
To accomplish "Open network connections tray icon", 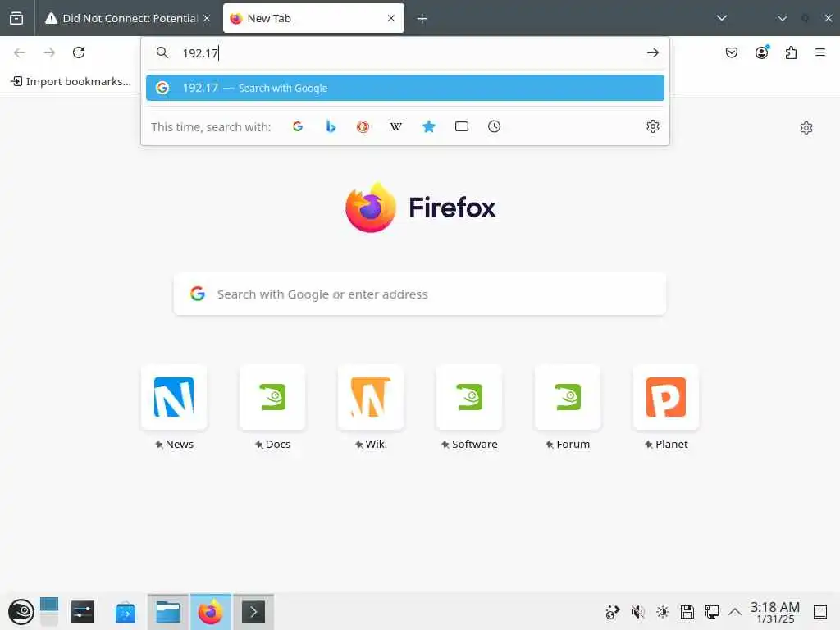I will point(712,612).
